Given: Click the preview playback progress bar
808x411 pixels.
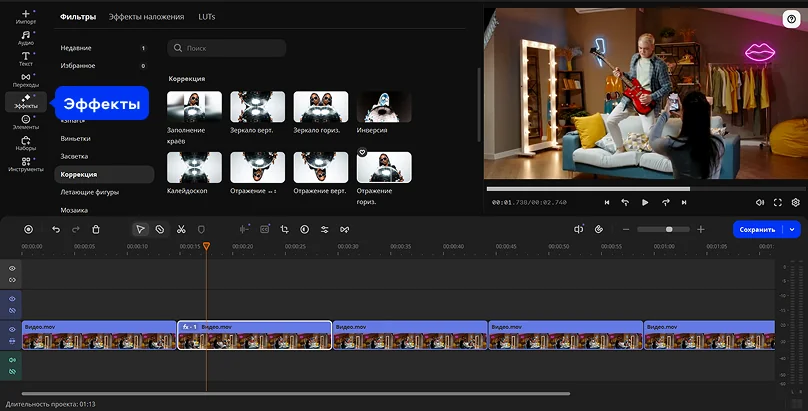Looking at the screenshot, I should point(644,189).
